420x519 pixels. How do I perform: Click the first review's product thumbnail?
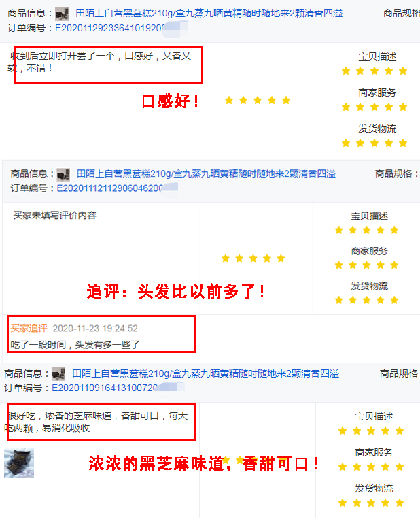pos(62,14)
